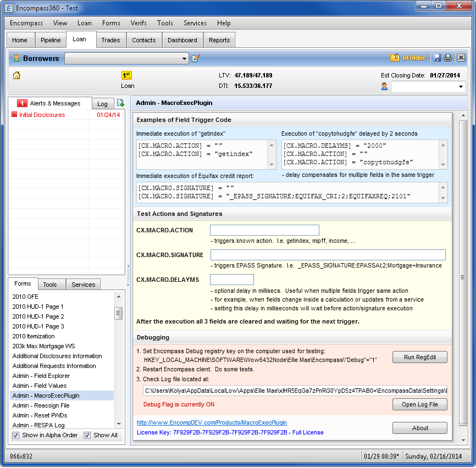Open the Forms menu
This screenshot has width=476, height=468.
tap(111, 23)
